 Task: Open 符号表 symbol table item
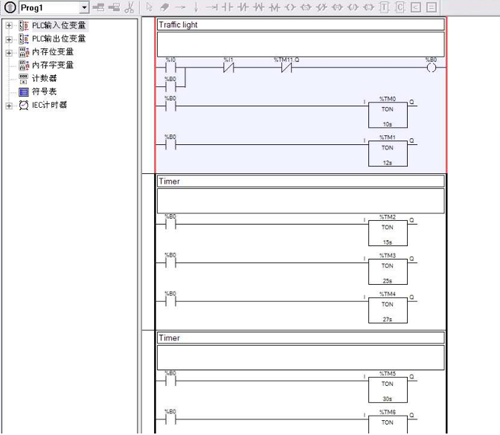(x=44, y=92)
